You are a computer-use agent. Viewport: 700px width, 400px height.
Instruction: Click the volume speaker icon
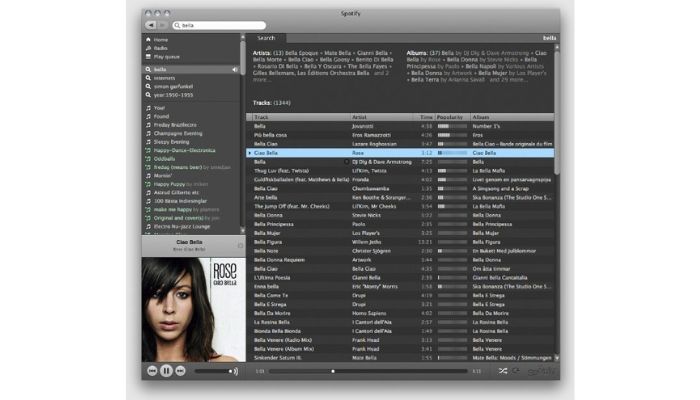coord(236,371)
